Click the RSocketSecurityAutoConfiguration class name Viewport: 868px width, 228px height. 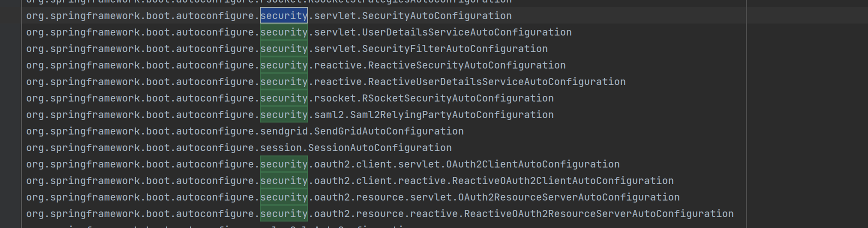click(458, 98)
